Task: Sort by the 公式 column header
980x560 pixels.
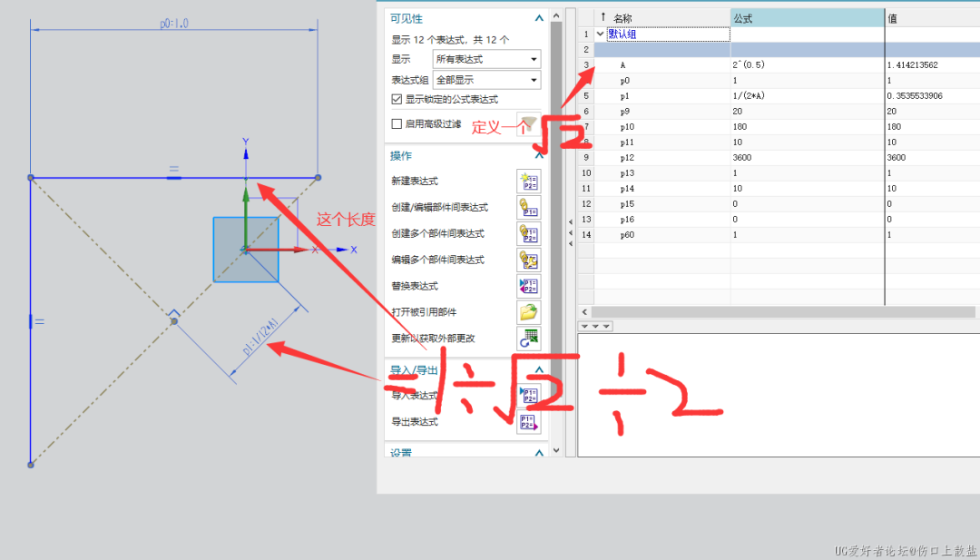Action: [807, 18]
